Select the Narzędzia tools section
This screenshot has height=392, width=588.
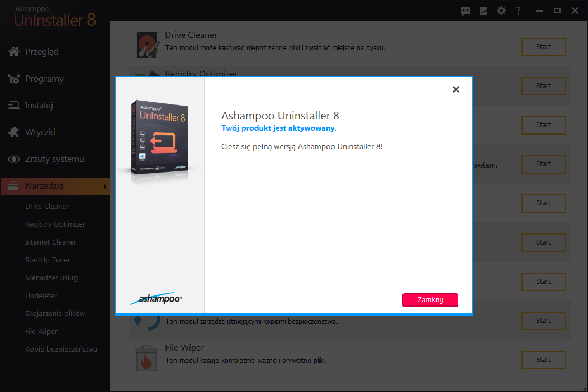pyautogui.click(x=55, y=187)
